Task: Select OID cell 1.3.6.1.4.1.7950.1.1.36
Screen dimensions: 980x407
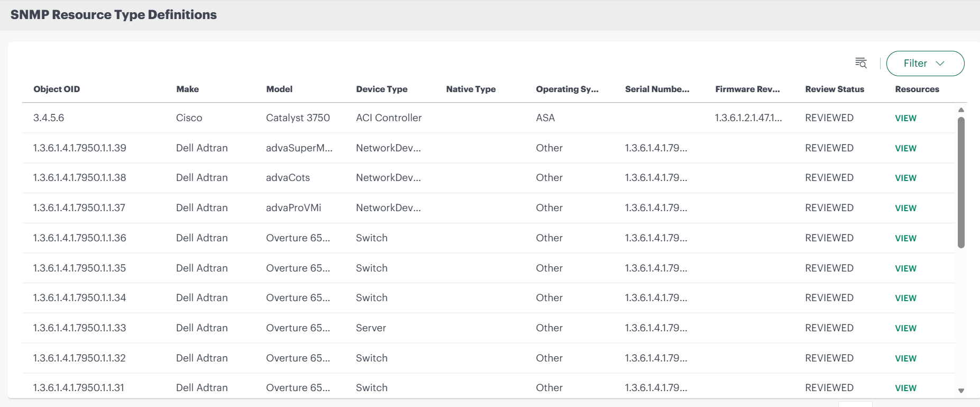Action: (x=79, y=238)
